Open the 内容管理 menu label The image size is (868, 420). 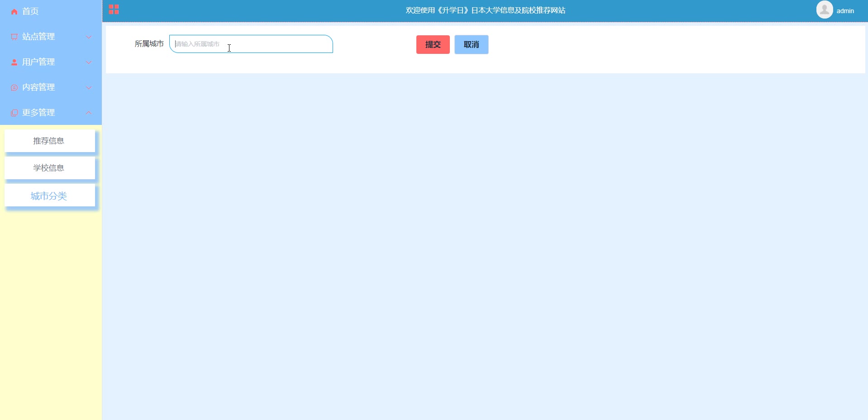tap(38, 87)
